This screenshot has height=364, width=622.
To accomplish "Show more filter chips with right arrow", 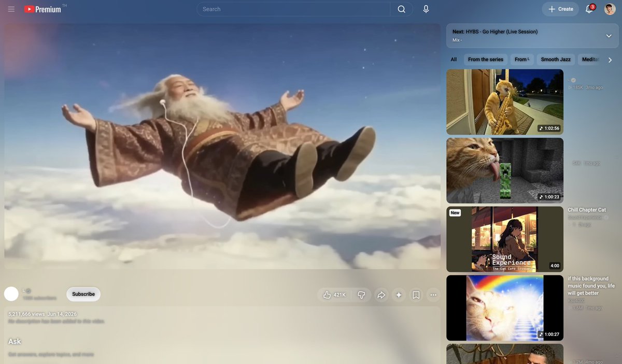I will click(x=610, y=60).
